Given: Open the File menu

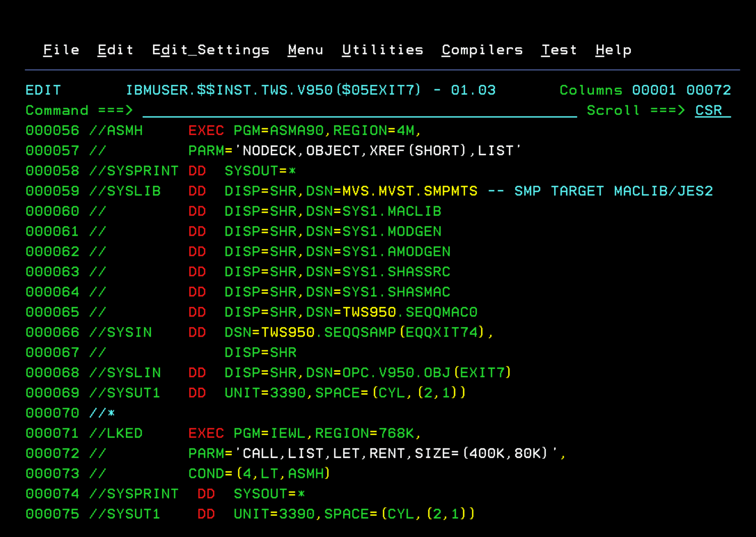Looking at the screenshot, I should pyautogui.click(x=61, y=50).
